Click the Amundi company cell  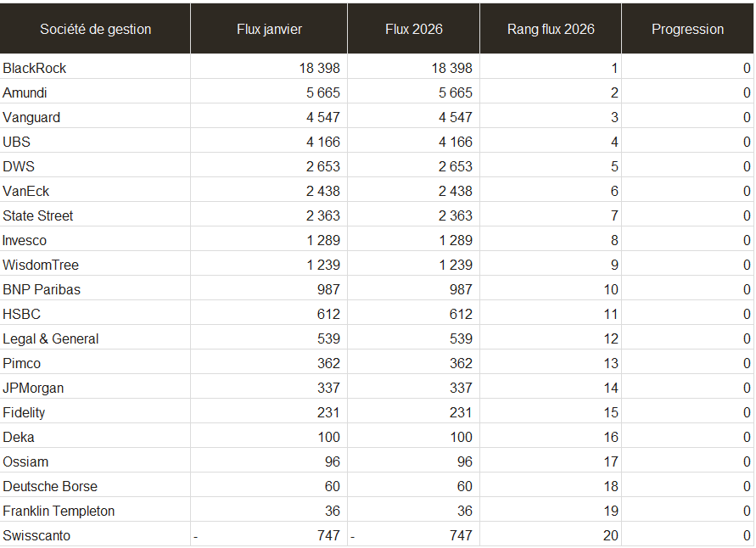pyautogui.click(x=25, y=92)
